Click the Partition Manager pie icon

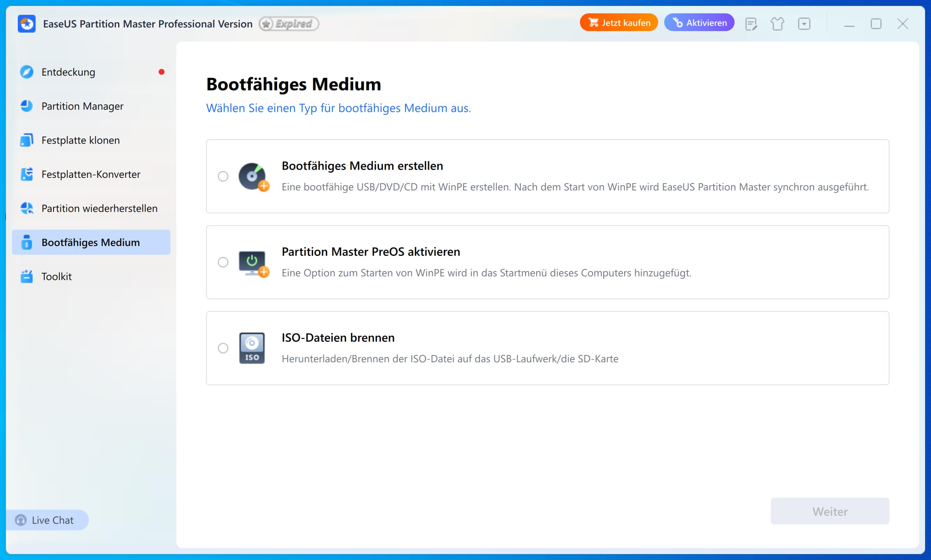[x=27, y=106]
